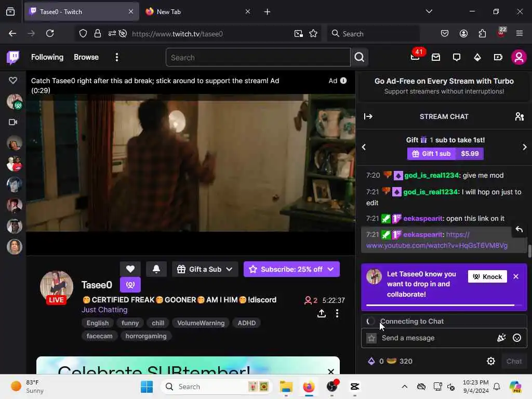Click the English tag

point(98,323)
